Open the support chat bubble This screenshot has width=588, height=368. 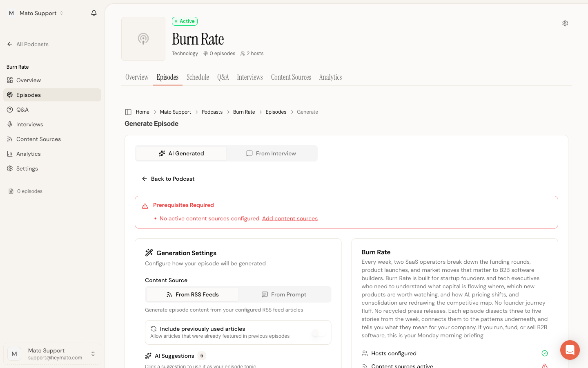click(x=570, y=350)
